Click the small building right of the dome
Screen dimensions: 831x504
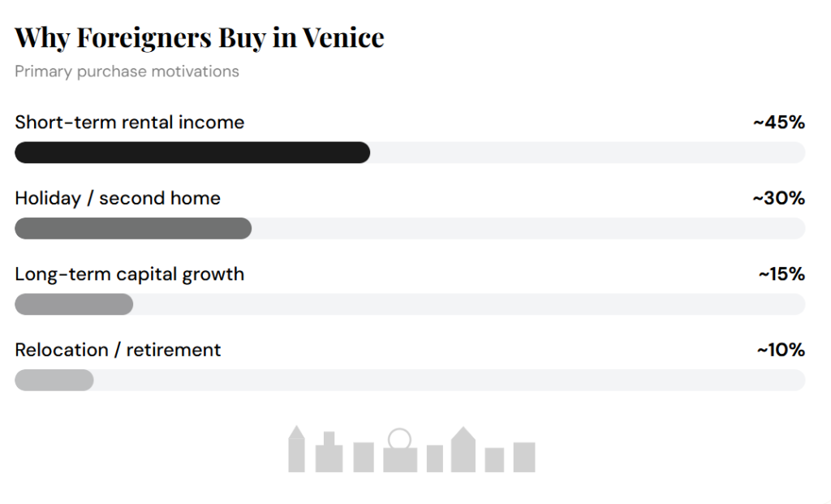(435, 459)
